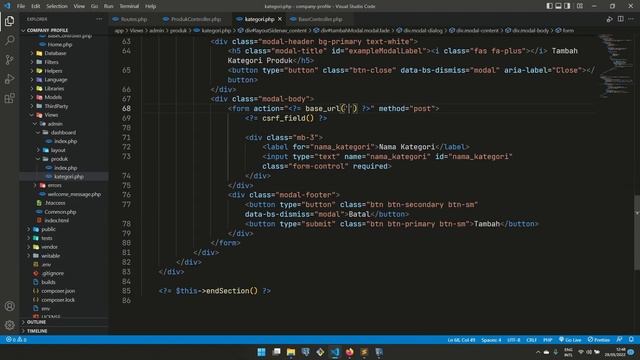Open the Edit menu
Viewport: 640px width, 360px height.
pos(36,6)
